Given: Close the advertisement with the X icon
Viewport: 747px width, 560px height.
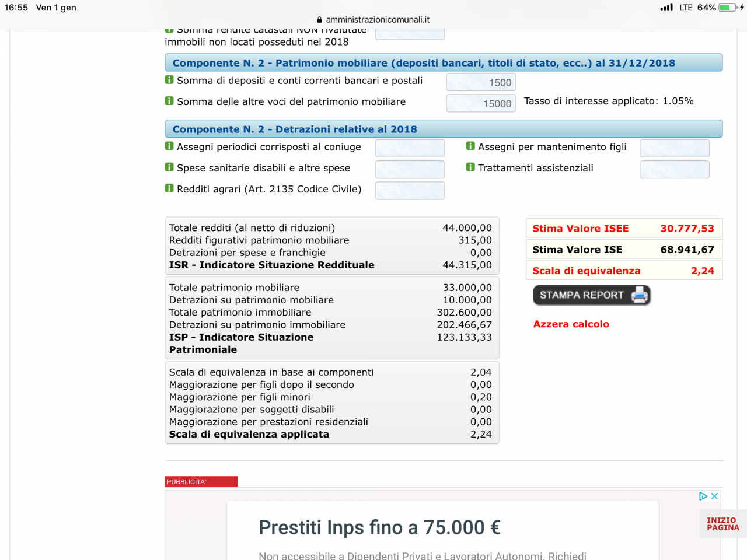Looking at the screenshot, I should [714, 496].
